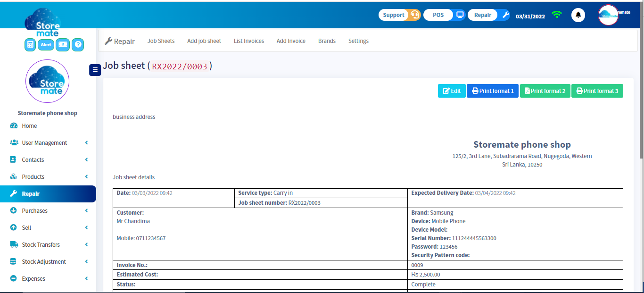Click Print format 1 button
644x293 pixels.
tap(493, 91)
